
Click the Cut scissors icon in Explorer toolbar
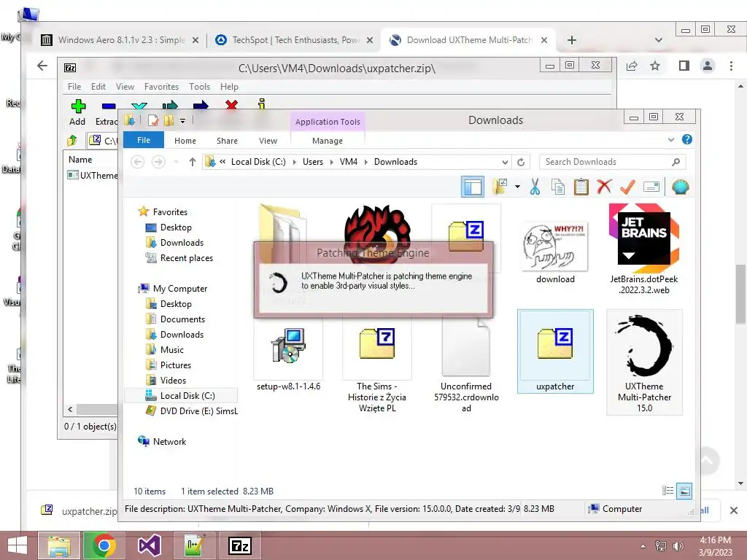coord(535,187)
